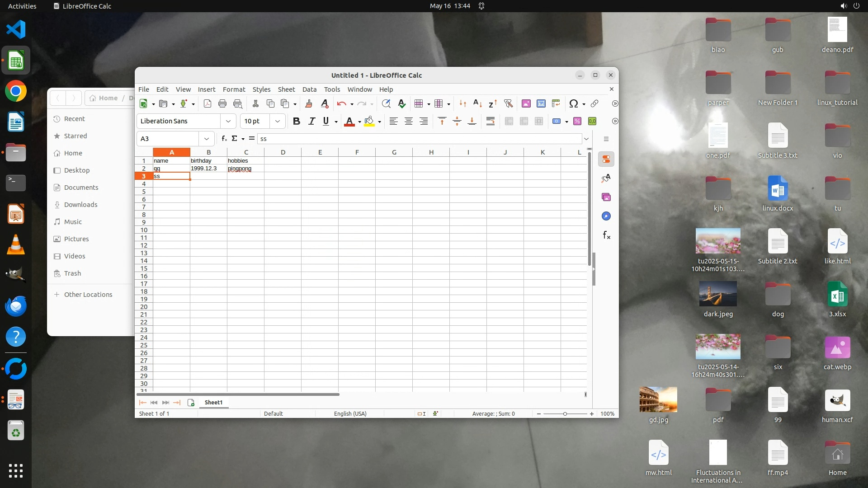Click the Clone Formatting paintbrush icon
Image resolution: width=868 pixels, height=488 pixels.
click(309, 104)
